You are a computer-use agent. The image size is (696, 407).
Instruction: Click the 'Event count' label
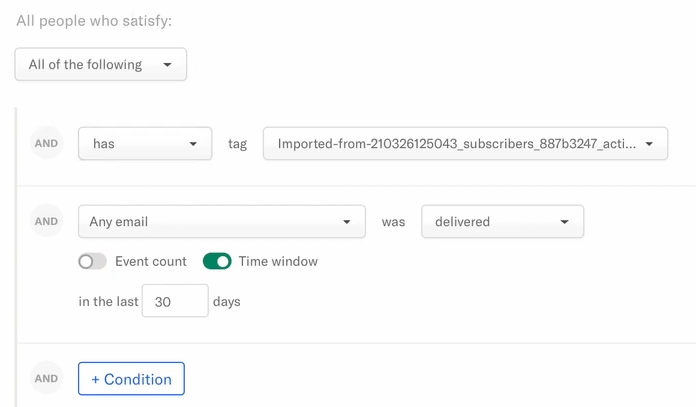click(x=151, y=261)
